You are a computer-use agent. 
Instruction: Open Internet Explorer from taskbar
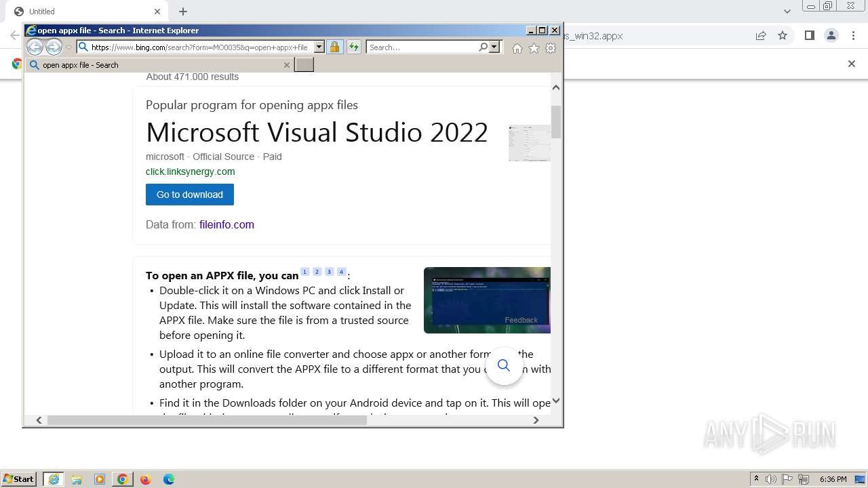click(x=54, y=479)
